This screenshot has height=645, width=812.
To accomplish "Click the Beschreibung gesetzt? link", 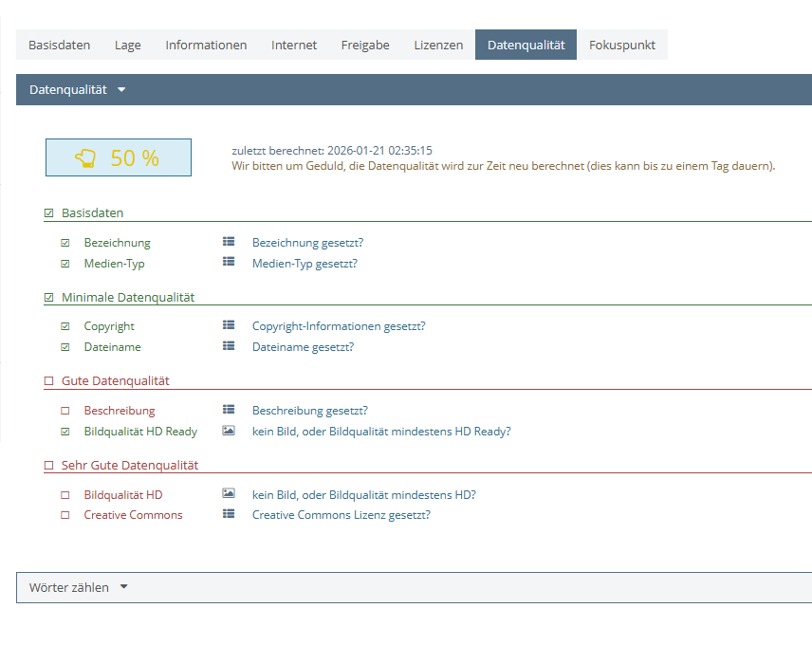I will pyautogui.click(x=309, y=411).
